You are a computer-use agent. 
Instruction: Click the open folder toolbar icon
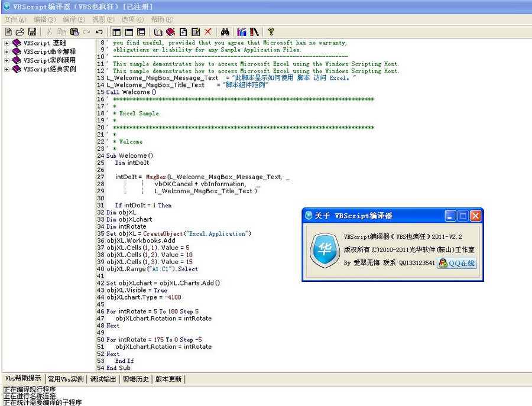tap(20, 32)
